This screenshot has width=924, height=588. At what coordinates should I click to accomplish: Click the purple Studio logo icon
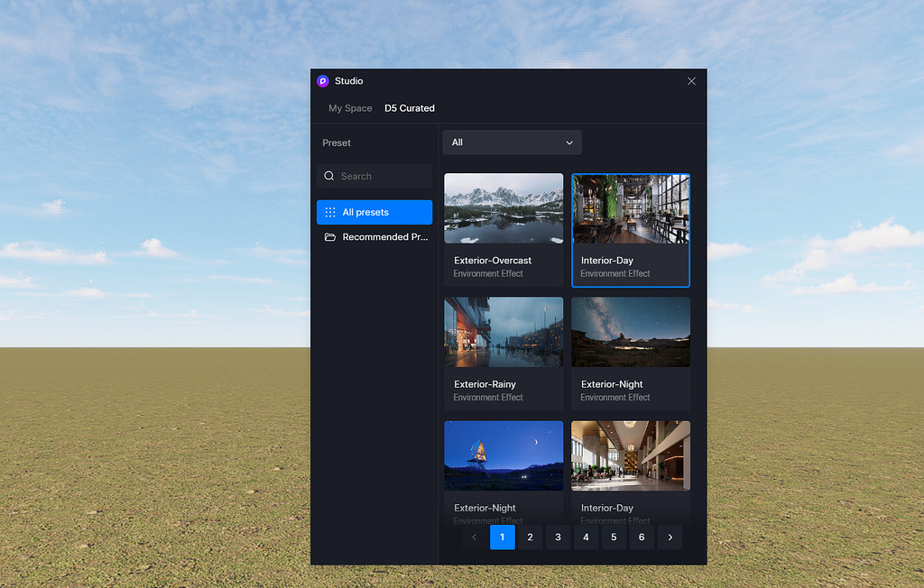click(323, 81)
